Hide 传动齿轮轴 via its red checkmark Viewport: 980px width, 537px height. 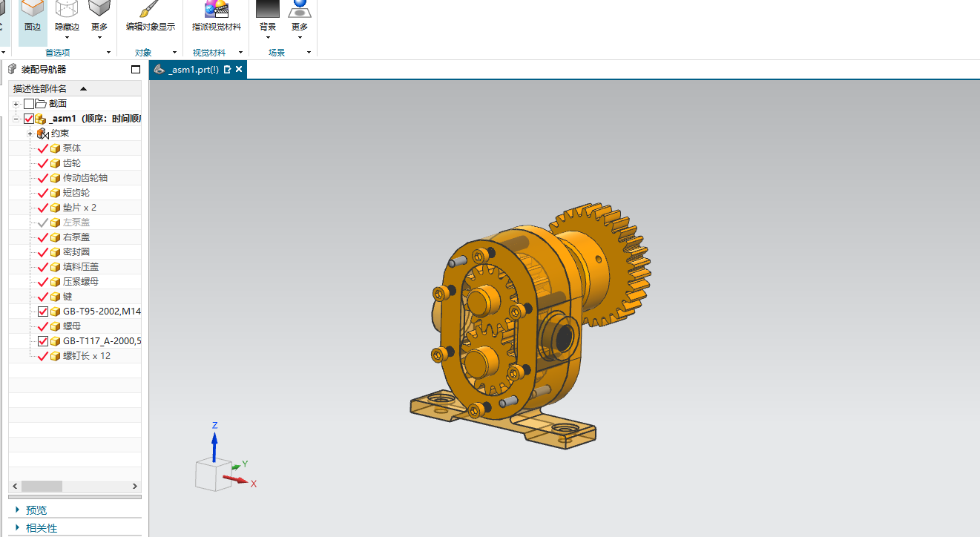pos(43,178)
